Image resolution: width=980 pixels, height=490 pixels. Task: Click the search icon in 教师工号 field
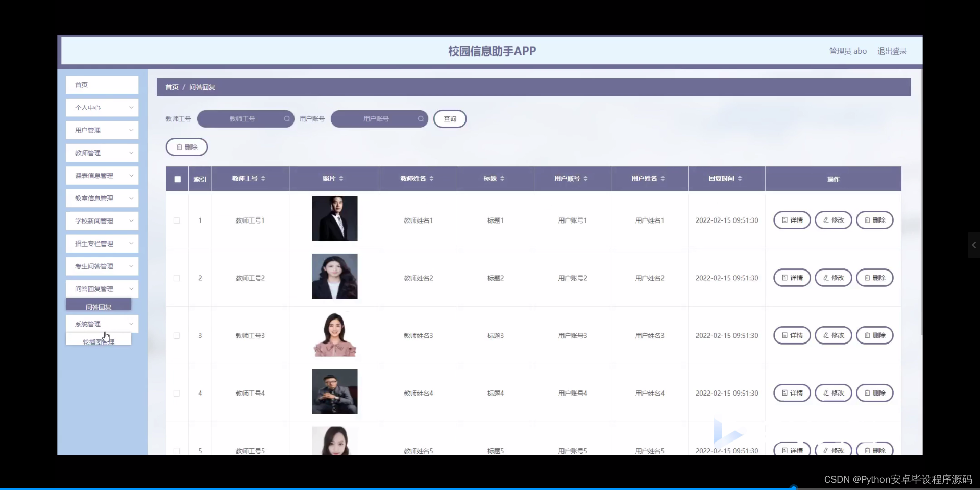(x=287, y=119)
